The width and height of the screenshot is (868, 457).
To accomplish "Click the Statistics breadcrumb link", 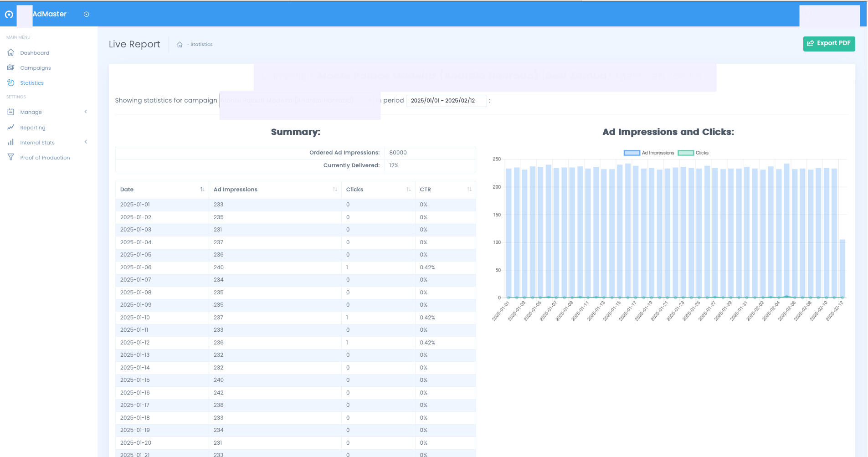I will [201, 45].
